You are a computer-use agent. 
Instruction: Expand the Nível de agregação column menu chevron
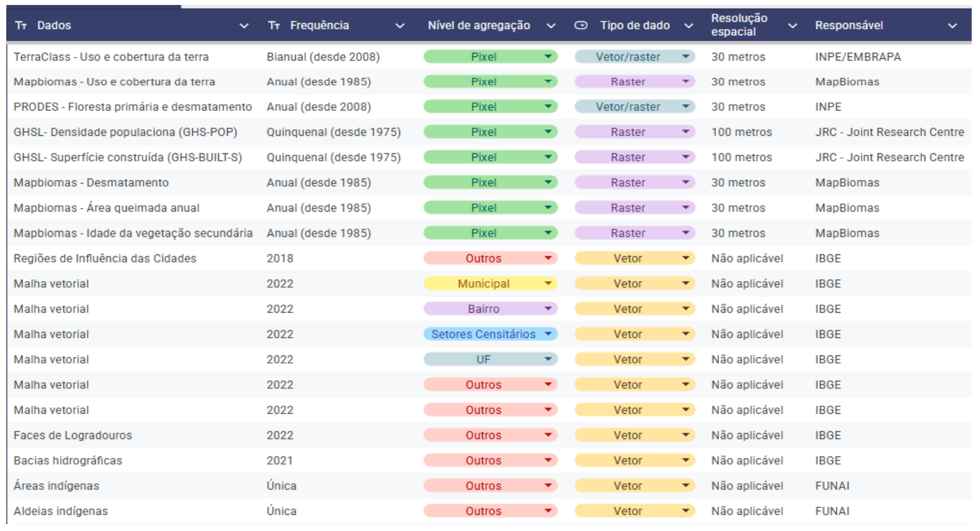(551, 26)
